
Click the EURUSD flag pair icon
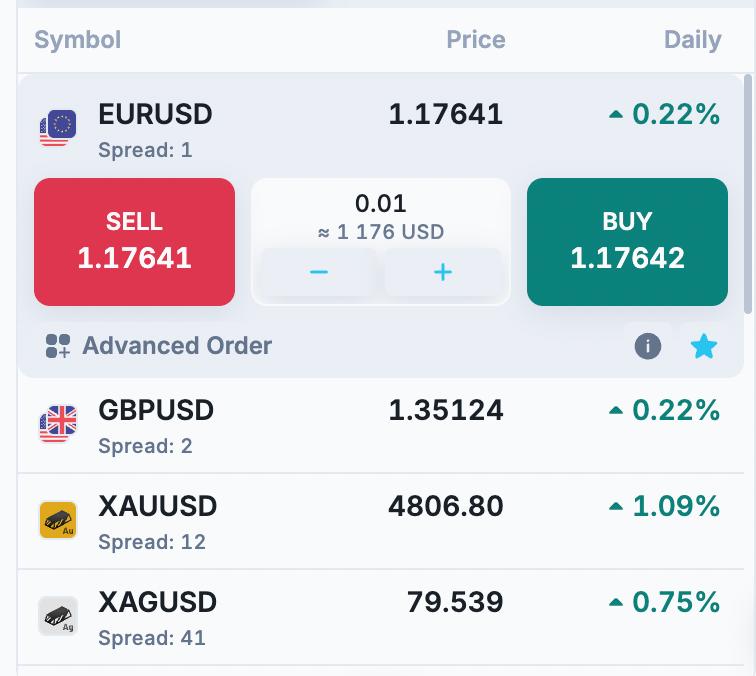58,128
